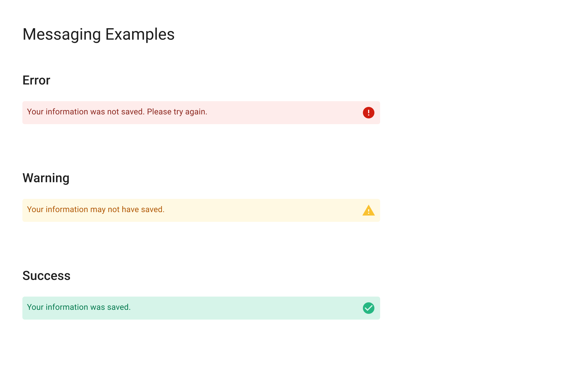Screen dimensions: 588x392
Task: Click the "Your information was saved." text
Action: tap(79, 307)
